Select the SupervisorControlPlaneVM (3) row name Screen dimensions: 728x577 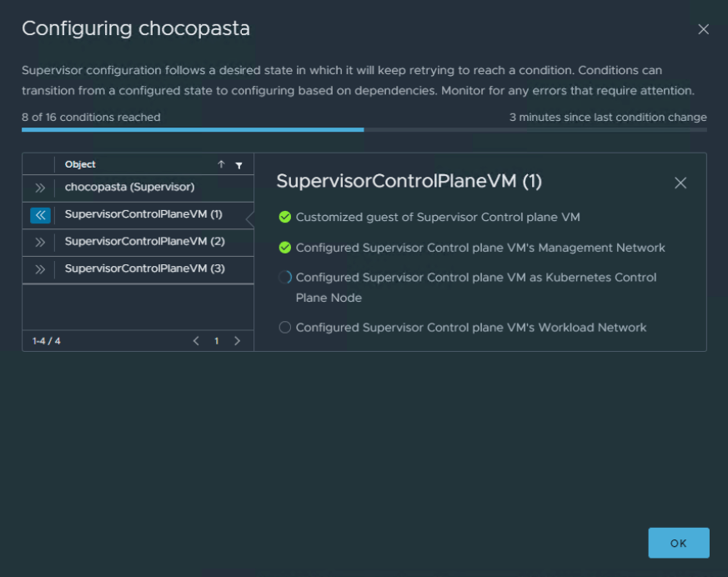[x=144, y=269]
